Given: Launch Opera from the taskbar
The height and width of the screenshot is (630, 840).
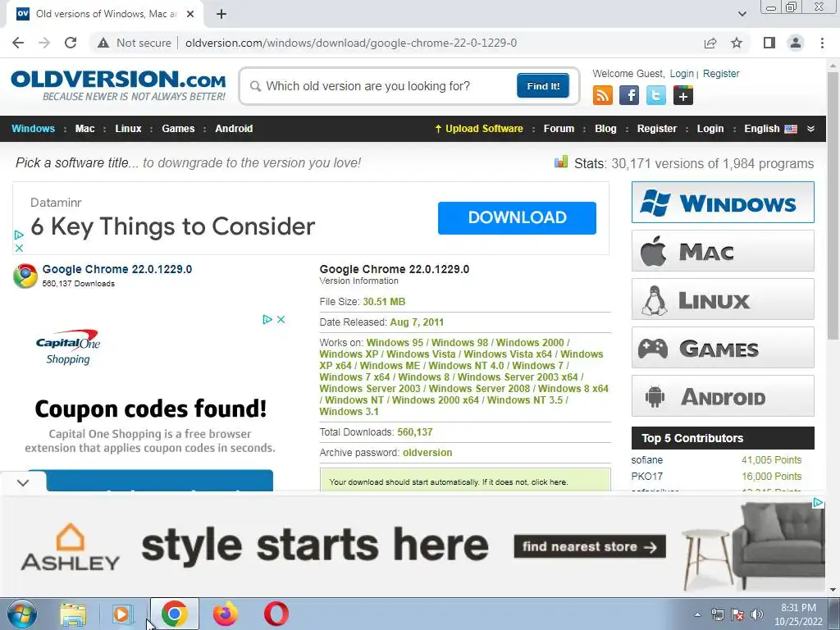Looking at the screenshot, I should click(x=276, y=614).
